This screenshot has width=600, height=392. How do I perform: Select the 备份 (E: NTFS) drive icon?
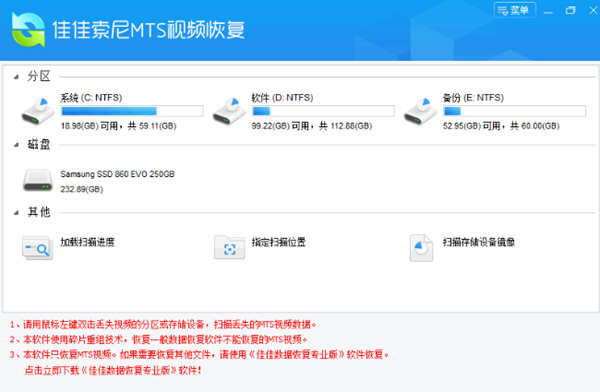[420, 111]
